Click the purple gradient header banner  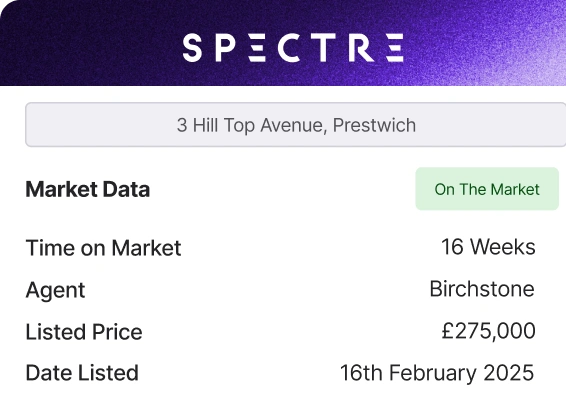283,43
